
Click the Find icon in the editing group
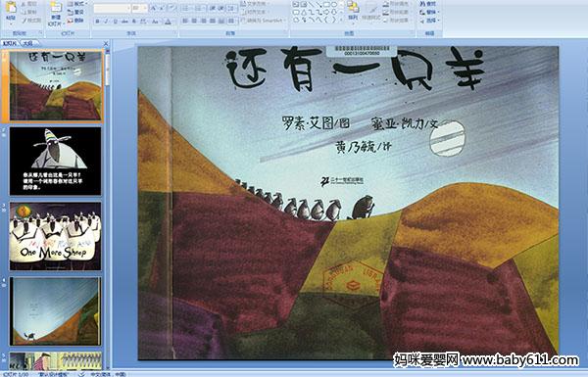coord(428,4)
